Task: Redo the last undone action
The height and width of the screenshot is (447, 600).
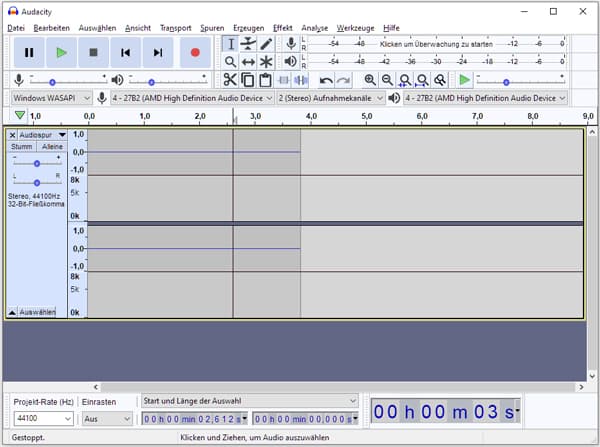Action: (x=344, y=80)
